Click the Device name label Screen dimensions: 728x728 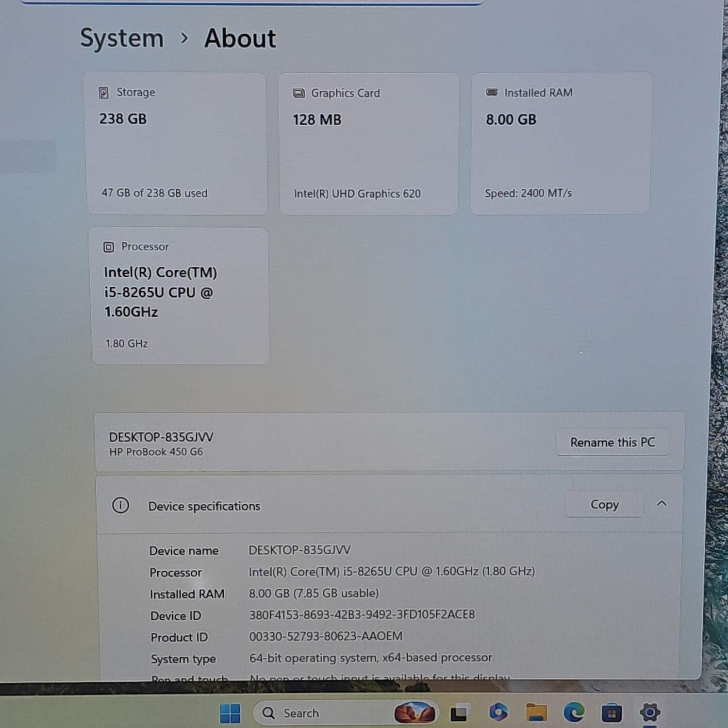click(184, 551)
